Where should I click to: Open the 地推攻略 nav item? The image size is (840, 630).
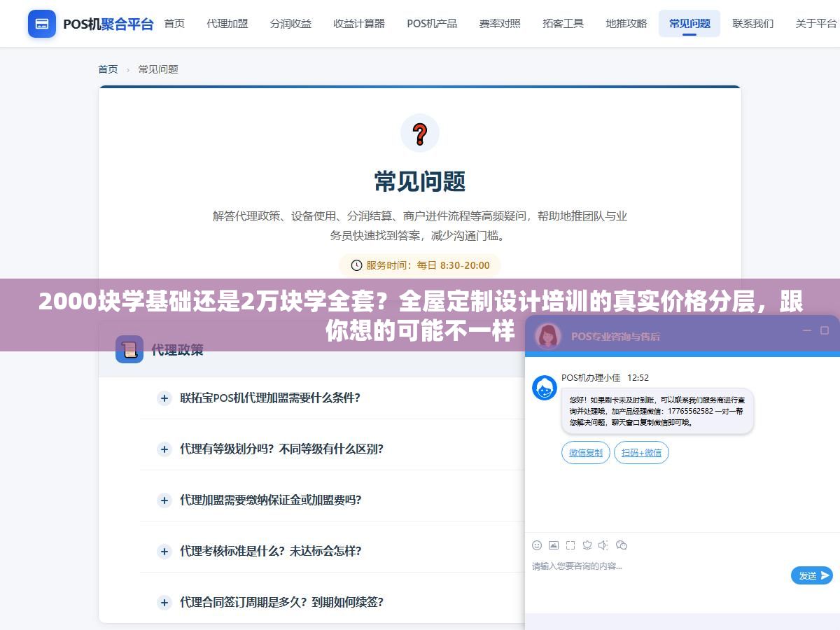coord(626,24)
